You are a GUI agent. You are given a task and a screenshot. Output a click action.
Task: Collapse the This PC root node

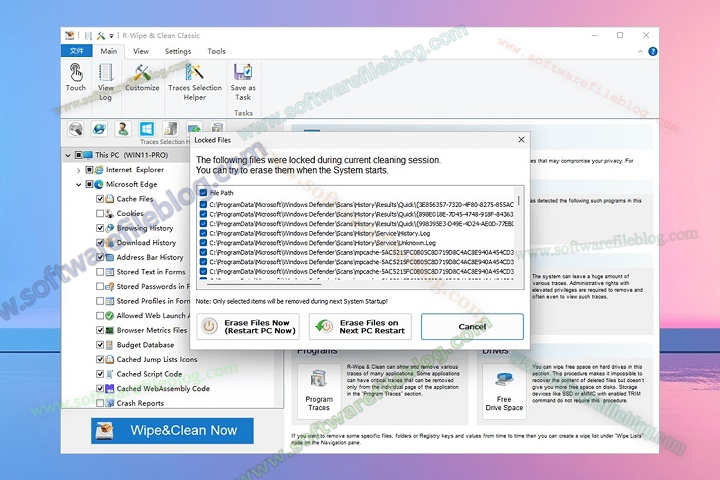coord(67,156)
